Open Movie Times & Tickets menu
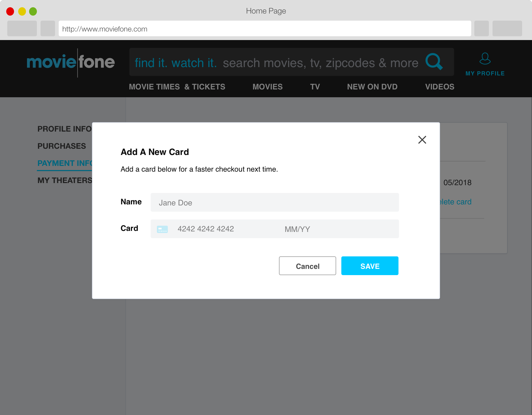 pos(177,87)
